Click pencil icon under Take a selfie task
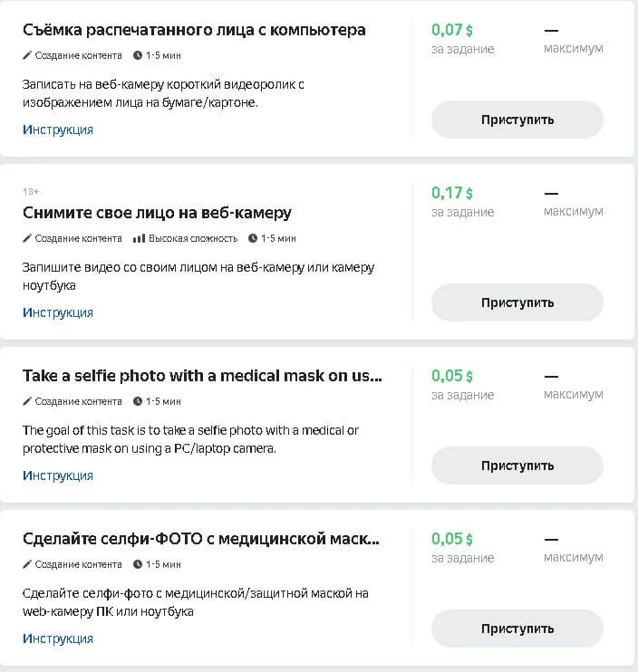Image resolution: width=638 pixels, height=672 pixels. tap(27, 401)
